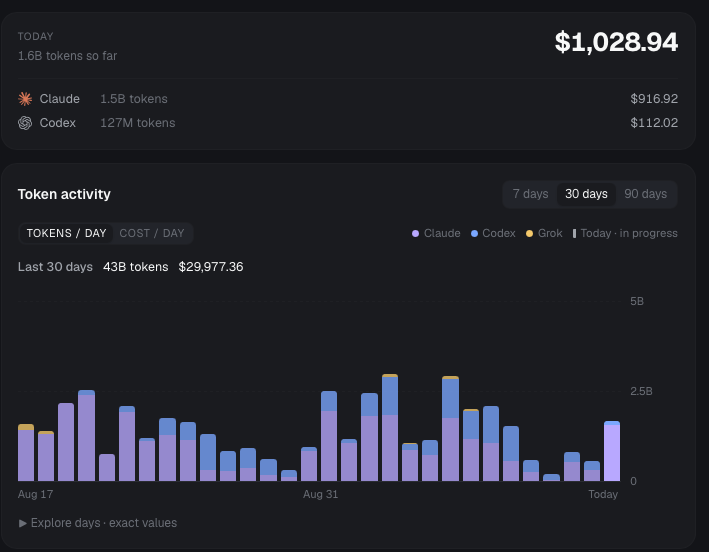This screenshot has width=709, height=552.
Task: Click the Claude starburst logo icon
Action: pos(25,99)
